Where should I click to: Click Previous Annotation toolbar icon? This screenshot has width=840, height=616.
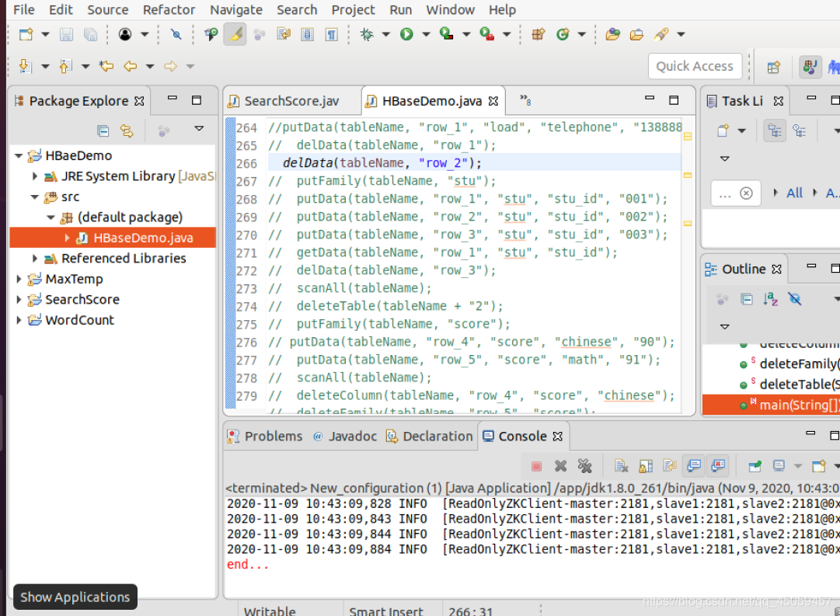[65, 66]
